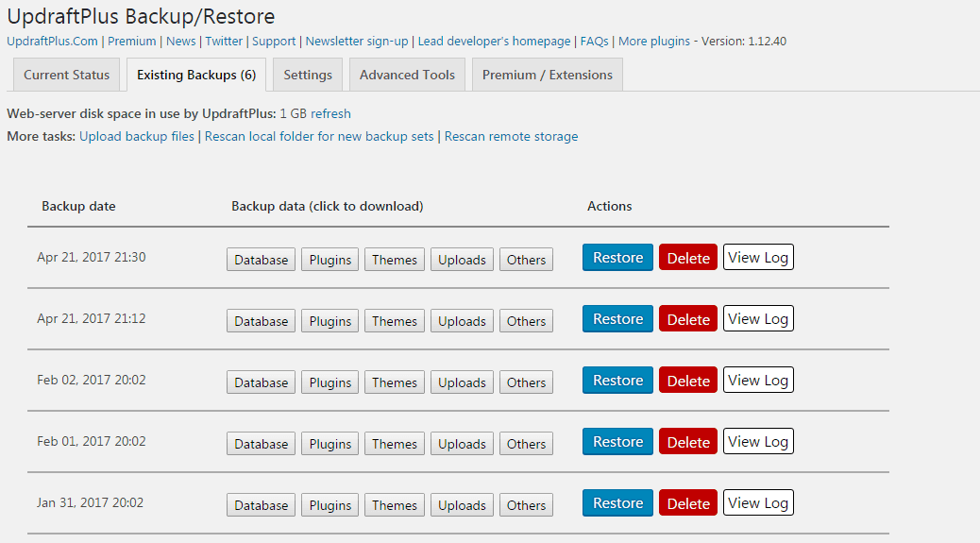The width and height of the screenshot is (980, 543).
Task: Restore the Feb 01, 2017 backup
Action: pyautogui.click(x=617, y=441)
